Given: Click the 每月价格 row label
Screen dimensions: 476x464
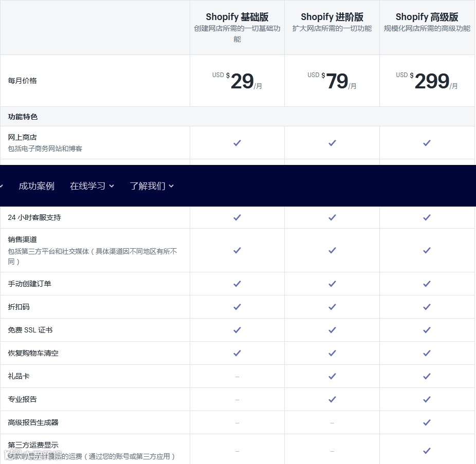Looking at the screenshot, I should pyautogui.click(x=23, y=81).
